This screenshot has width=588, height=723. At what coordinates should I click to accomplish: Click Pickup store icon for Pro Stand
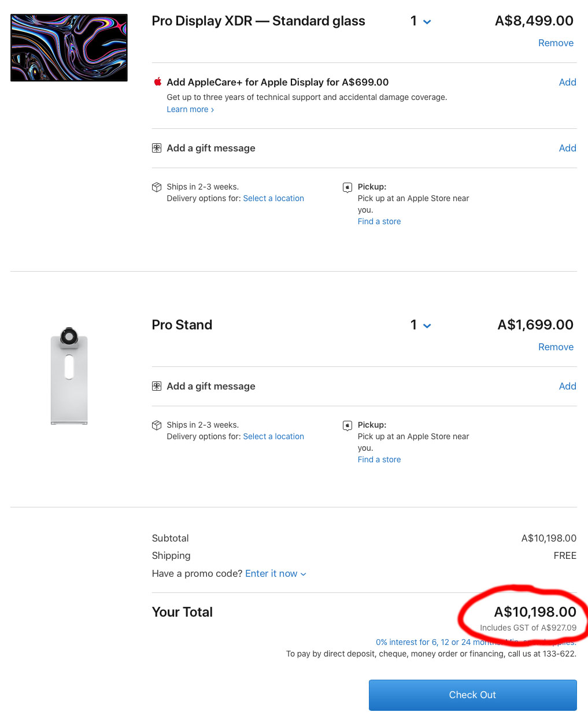click(347, 425)
